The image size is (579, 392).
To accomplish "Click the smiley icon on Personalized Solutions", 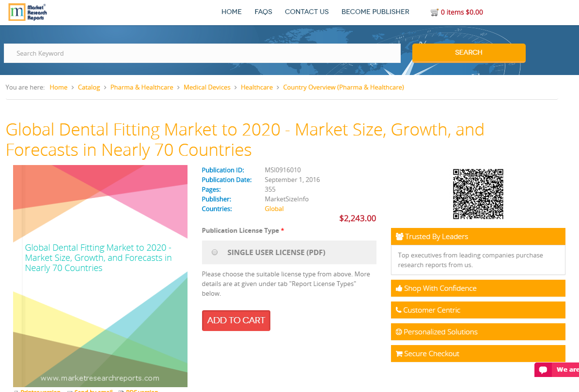I will 399,332.
